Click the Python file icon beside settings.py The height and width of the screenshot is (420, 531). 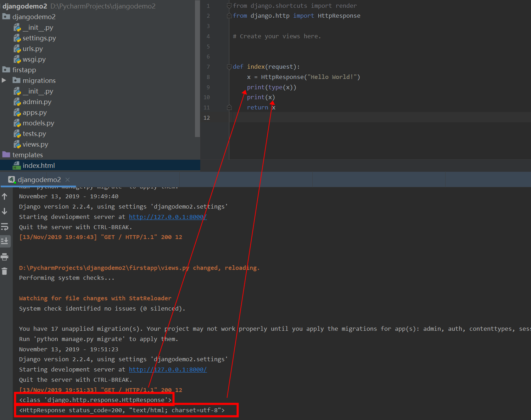coord(17,38)
